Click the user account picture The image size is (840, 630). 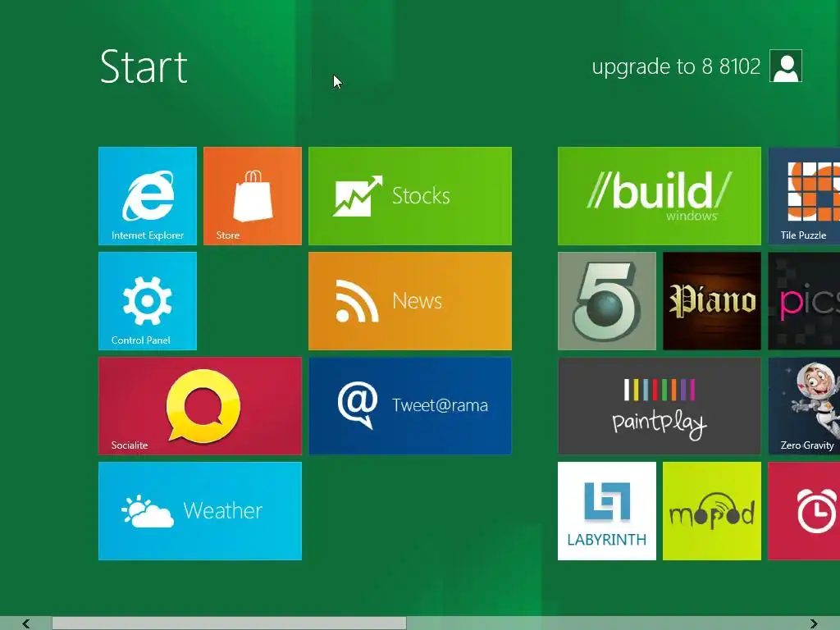click(786, 66)
